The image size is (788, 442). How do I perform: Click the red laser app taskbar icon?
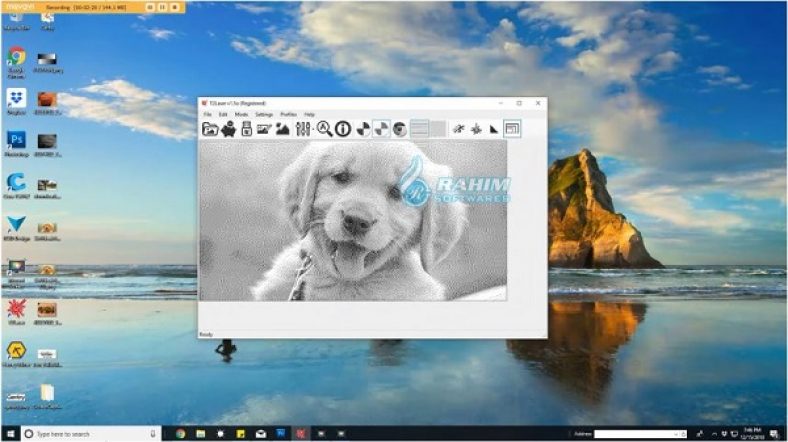click(301, 433)
